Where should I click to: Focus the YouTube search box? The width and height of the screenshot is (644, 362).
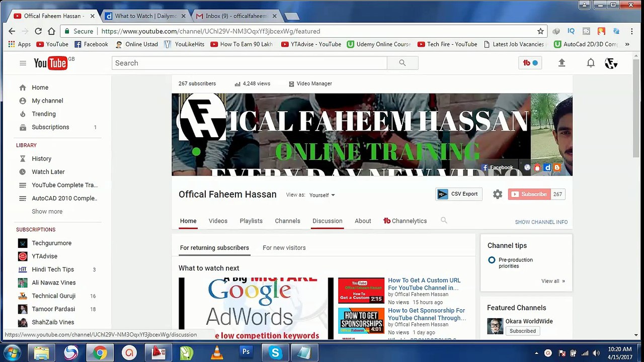pos(250,63)
